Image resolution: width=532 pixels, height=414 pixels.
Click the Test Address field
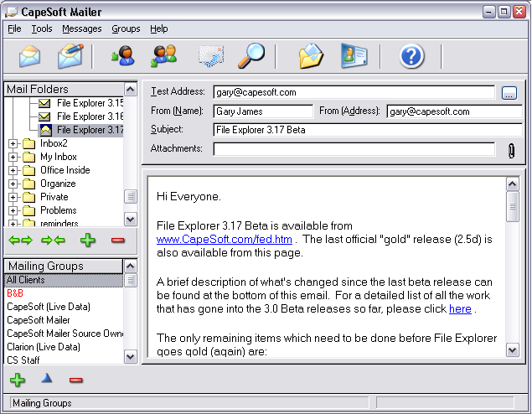click(354, 92)
